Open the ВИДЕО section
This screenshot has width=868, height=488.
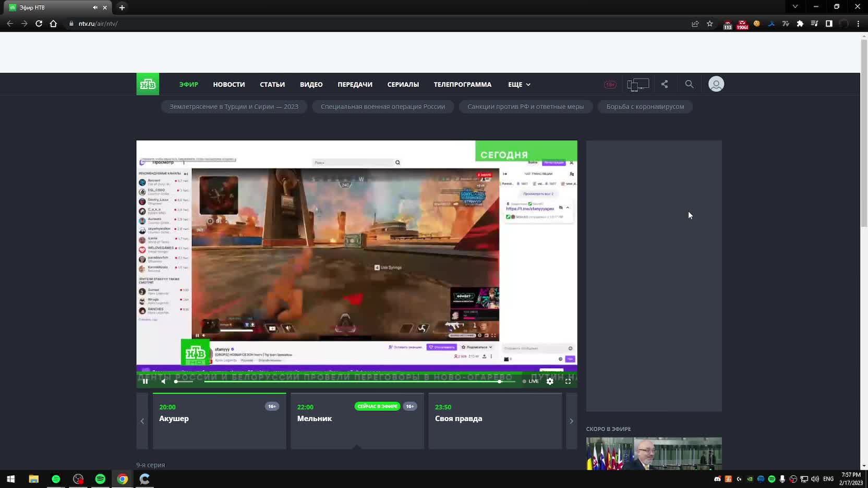[311, 84]
